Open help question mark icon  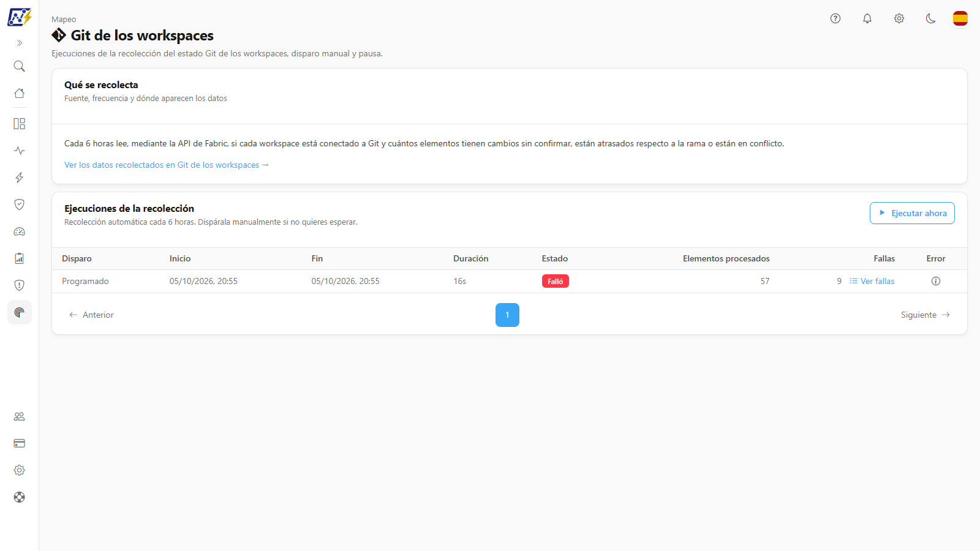click(835, 18)
